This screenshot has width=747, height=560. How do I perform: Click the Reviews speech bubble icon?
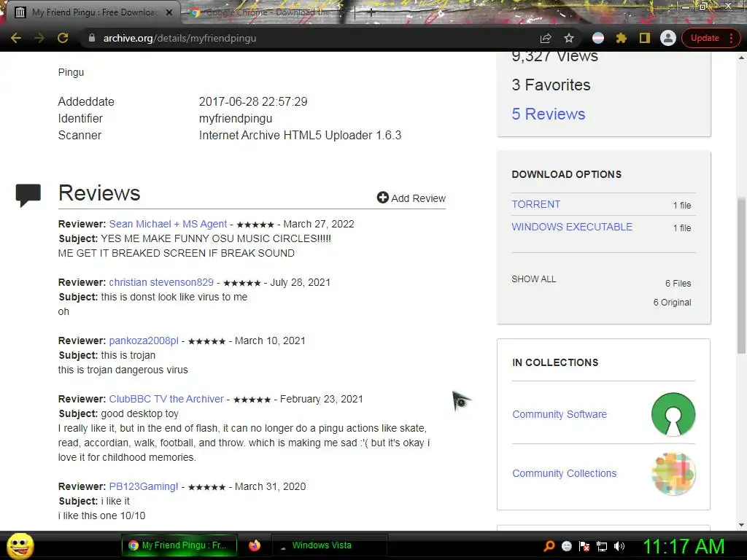(28, 195)
